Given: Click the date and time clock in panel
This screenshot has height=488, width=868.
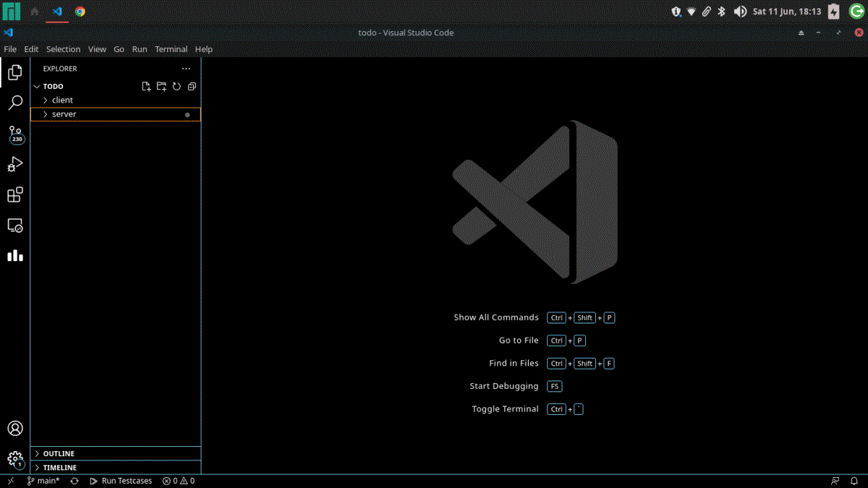Looking at the screenshot, I should (787, 12).
